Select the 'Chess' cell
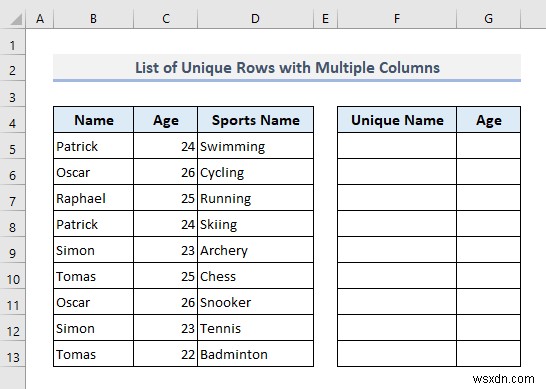Viewport: 546px width, 389px height. coord(255,276)
